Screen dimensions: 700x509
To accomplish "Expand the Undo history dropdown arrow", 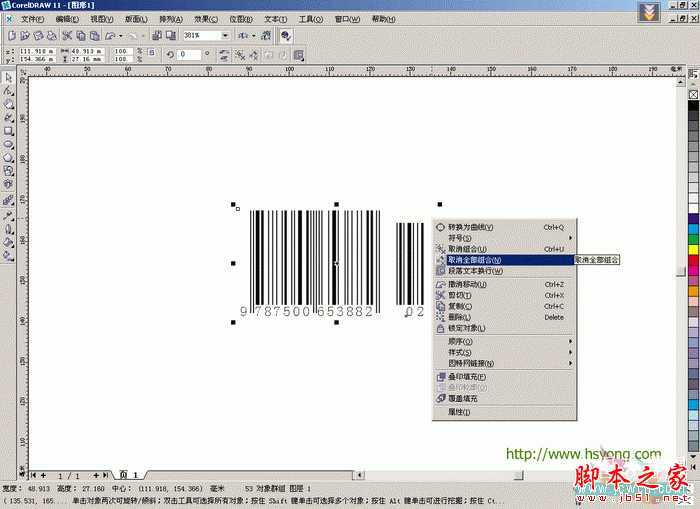I will tap(121, 36).
